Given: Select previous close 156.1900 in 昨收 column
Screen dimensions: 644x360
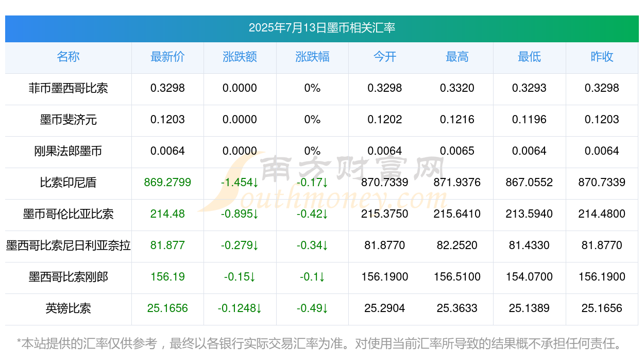Looking at the screenshot, I should coord(602,277).
